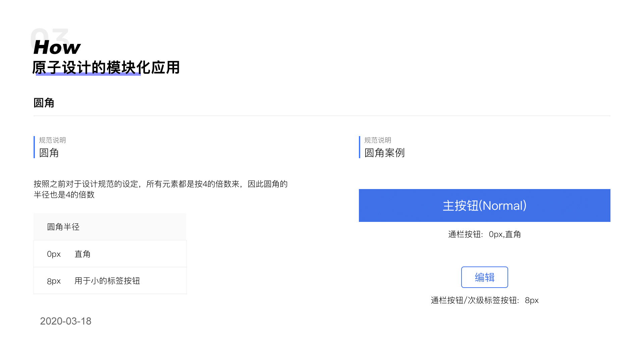Click the How heading text
This screenshot has height=362, width=644.
pyautogui.click(x=57, y=47)
